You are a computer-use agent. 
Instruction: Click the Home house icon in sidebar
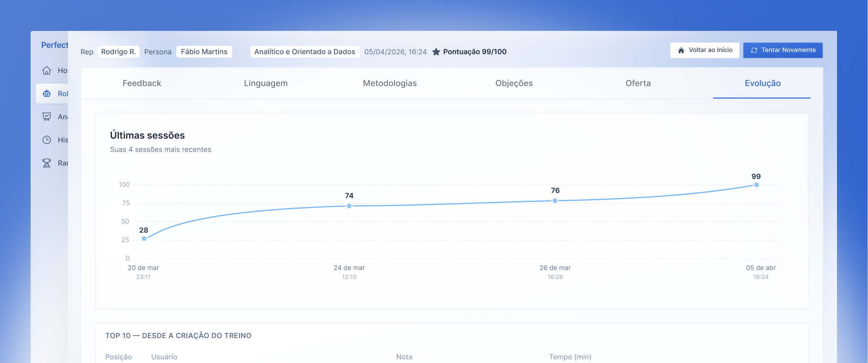tap(47, 70)
